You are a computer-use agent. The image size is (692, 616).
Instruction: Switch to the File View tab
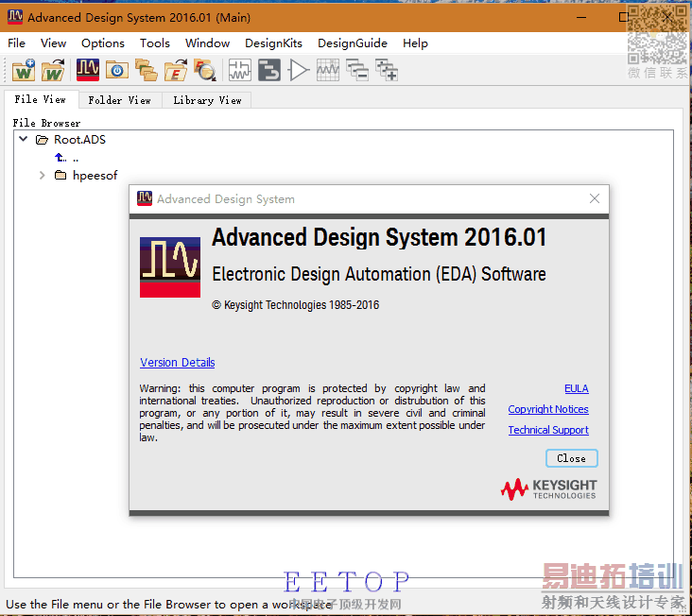pyautogui.click(x=41, y=99)
